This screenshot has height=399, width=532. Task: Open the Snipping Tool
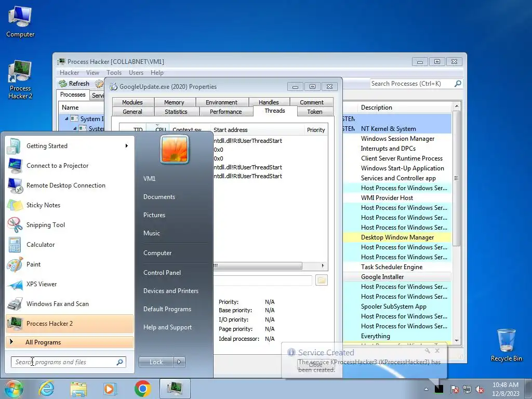pyautogui.click(x=70, y=224)
